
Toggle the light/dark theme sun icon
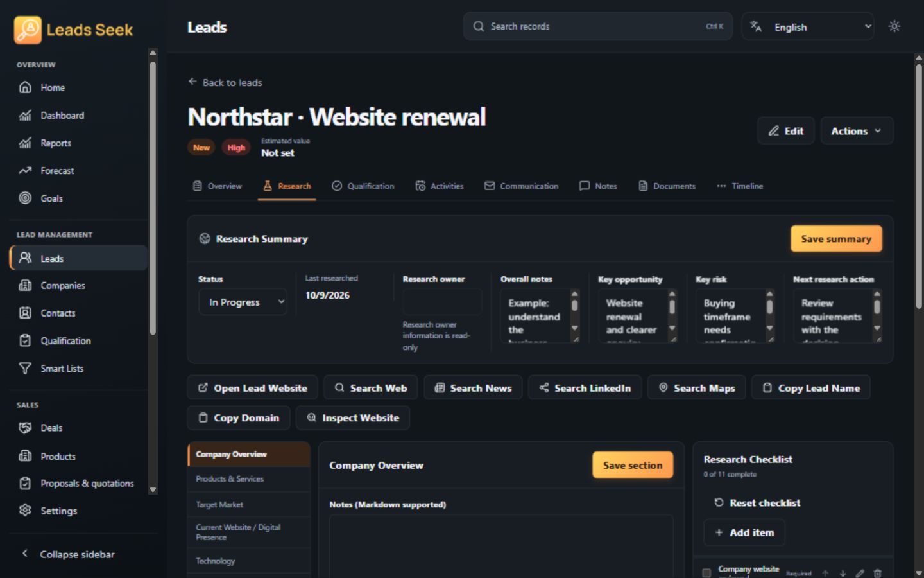tap(894, 26)
